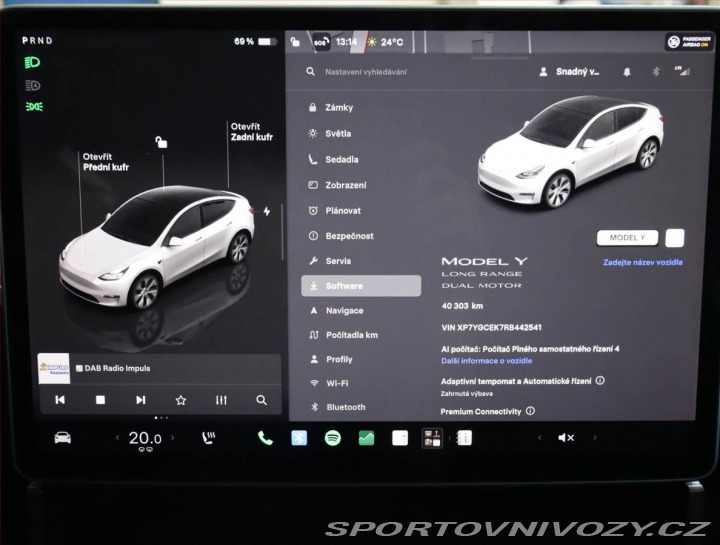This screenshot has width=720, height=545.
Task: Search media with magnifier icon
Action: [x=261, y=400]
